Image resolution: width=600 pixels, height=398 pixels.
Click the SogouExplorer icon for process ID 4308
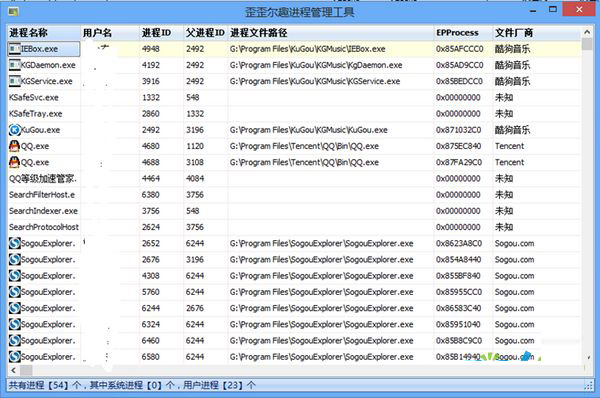(x=15, y=276)
